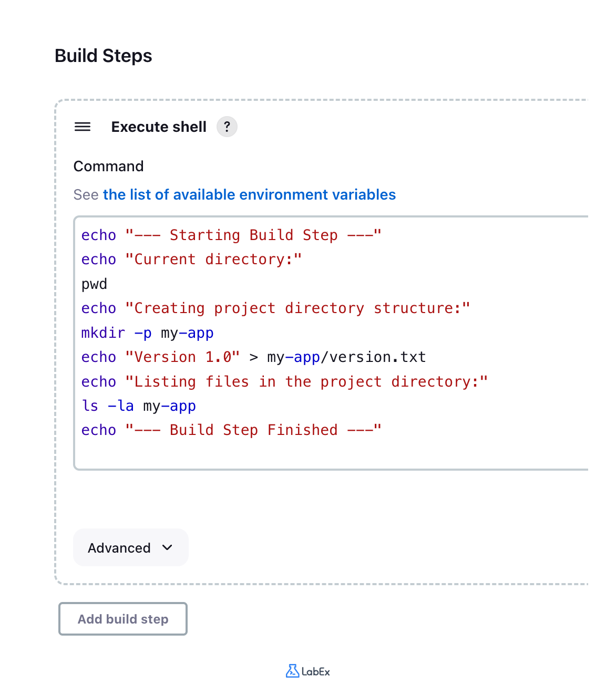Screen dimensions: 616x685
Task: Place cursor on the pwd command line
Action: [x=94, y=284]
